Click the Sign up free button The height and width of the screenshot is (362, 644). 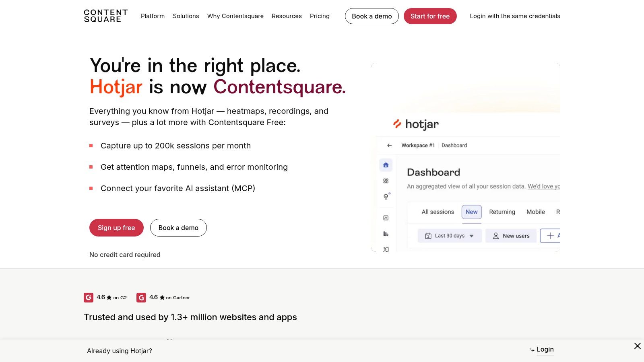pos(116,228)
